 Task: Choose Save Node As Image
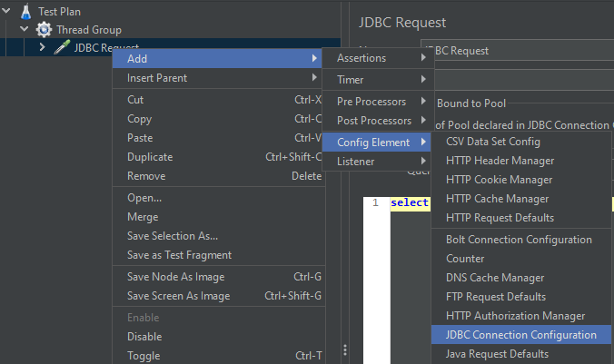219,277
